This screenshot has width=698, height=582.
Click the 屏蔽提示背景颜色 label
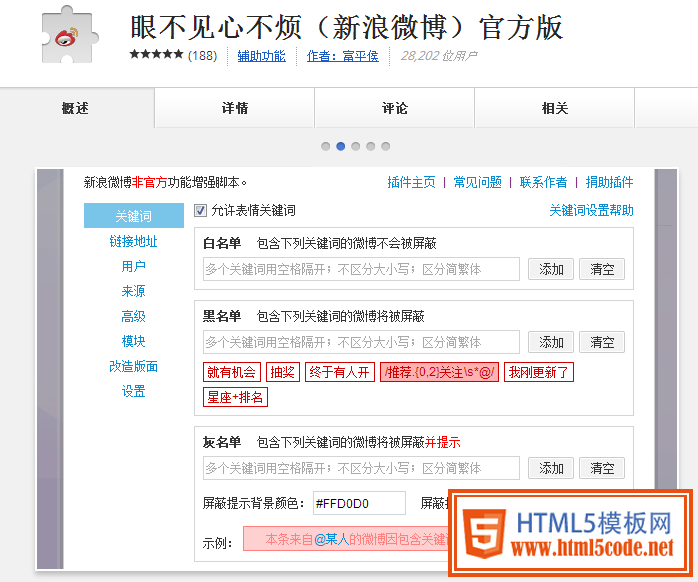[254, 503]
